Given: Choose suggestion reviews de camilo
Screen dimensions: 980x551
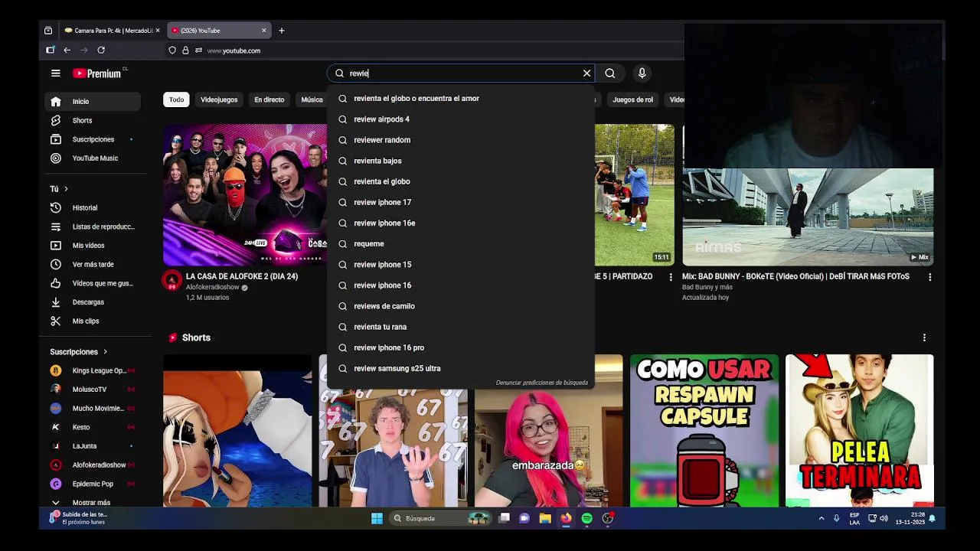Looking at the screenshot, I should (460, 306).
